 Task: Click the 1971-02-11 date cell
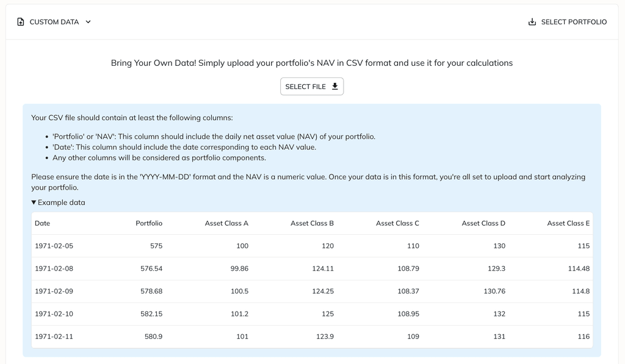pyautogui.click(x=54, y=336)
